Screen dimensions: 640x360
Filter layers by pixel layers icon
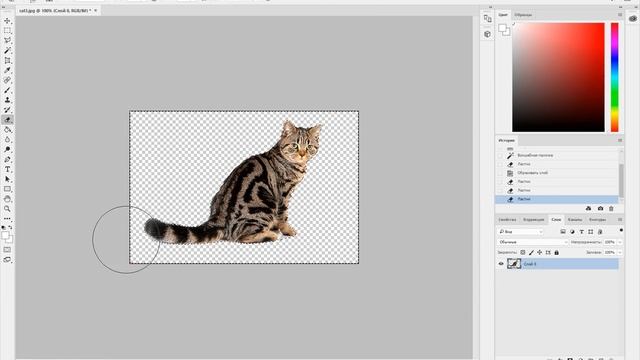coord(563,232)
